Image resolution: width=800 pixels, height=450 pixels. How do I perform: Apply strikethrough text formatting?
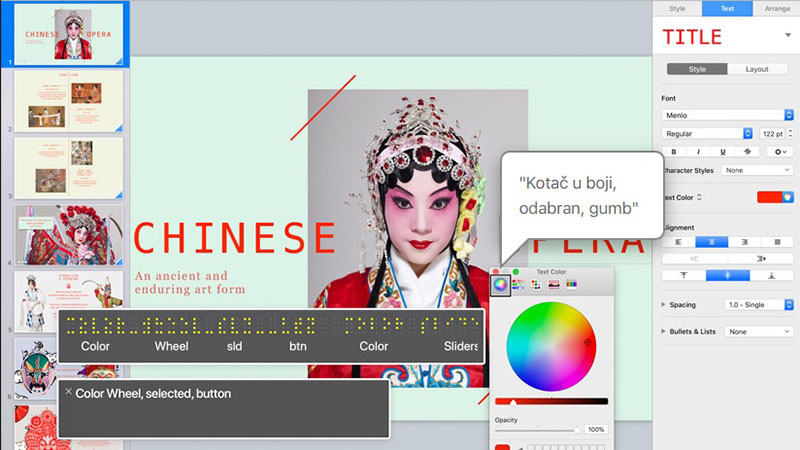click(x=747, y=152)
